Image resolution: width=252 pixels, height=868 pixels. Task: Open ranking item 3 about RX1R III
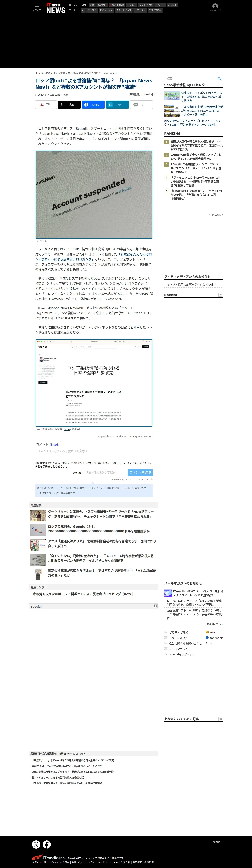tap(196, 168)
